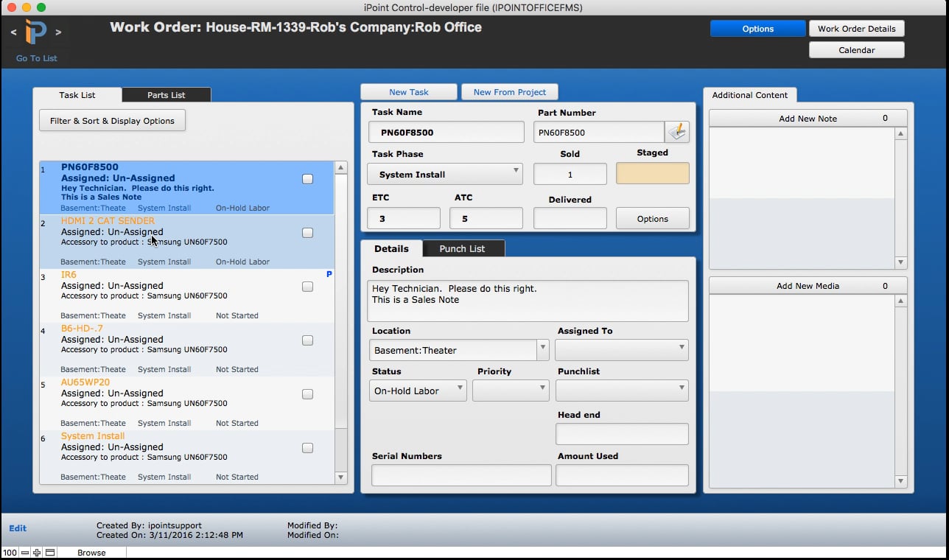Switch to the Parts List tab
The image size is (949, 560).
[x=167, y=95]
